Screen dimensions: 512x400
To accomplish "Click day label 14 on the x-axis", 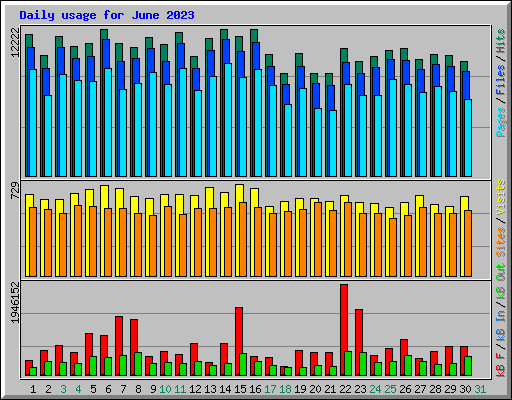I will tap(225, 389).
